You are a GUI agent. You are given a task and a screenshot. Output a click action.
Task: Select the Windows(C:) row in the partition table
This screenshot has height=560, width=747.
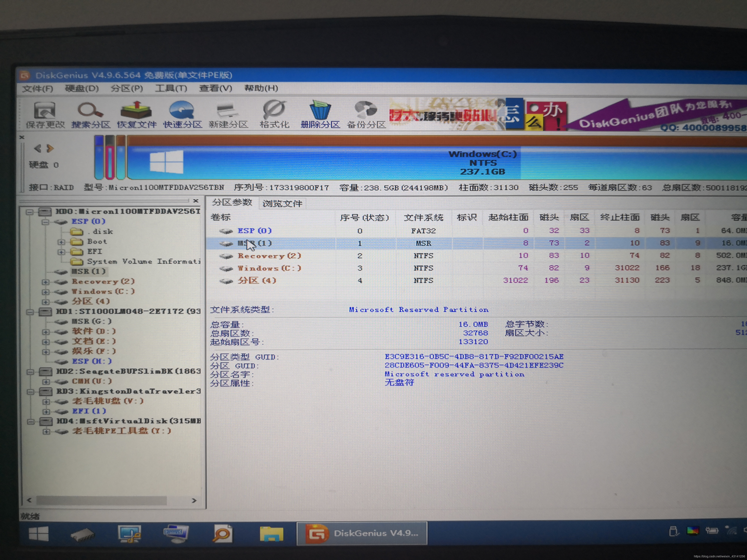(x=269, y=268)
